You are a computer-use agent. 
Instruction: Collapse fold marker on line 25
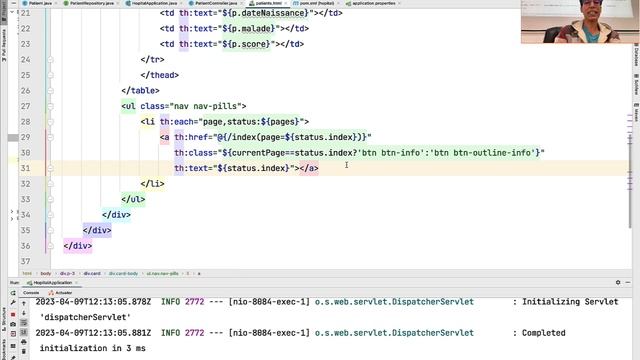(x=51, y=75)
